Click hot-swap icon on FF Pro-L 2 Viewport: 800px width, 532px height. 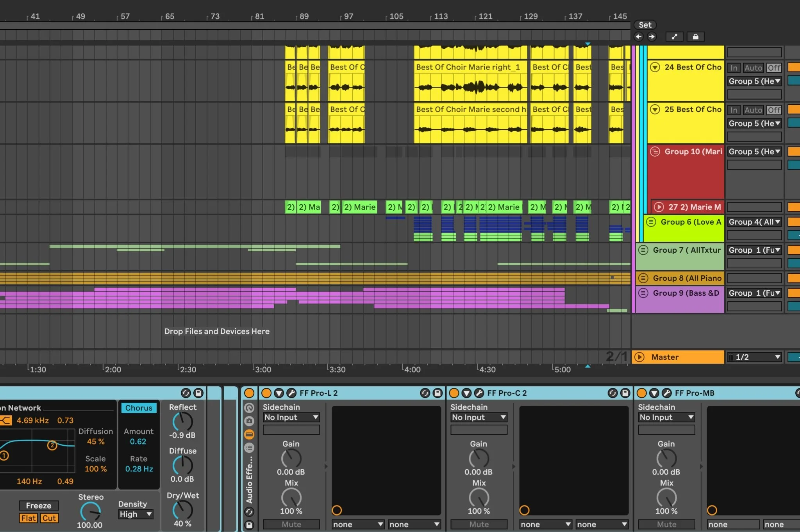pyautogui.click(x=425, y=393)
